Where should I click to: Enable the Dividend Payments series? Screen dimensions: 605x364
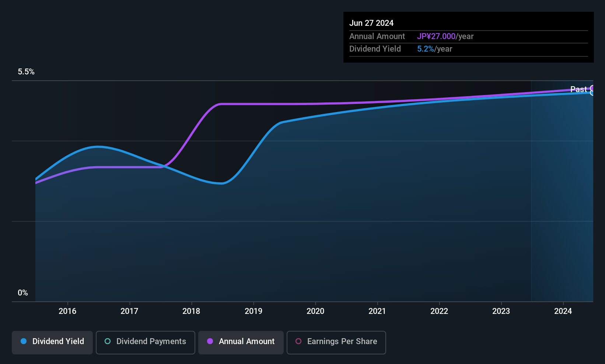tap(146, 342)
